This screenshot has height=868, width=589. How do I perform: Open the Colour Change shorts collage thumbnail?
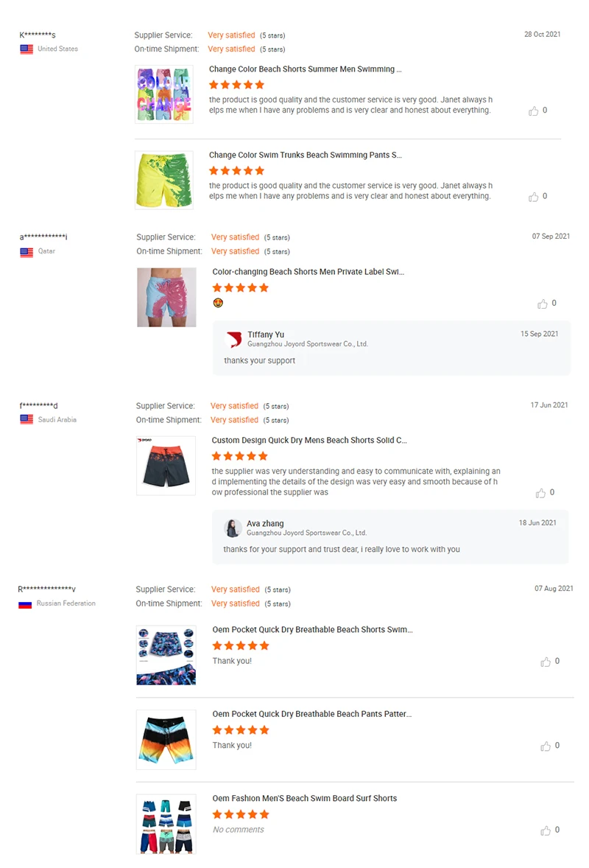(164, 94)
